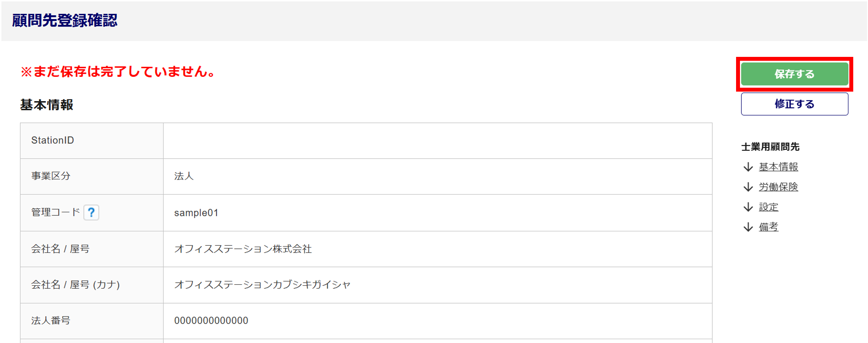
Task: Open the 設定 anchor link
Action: tap(768, 207)
